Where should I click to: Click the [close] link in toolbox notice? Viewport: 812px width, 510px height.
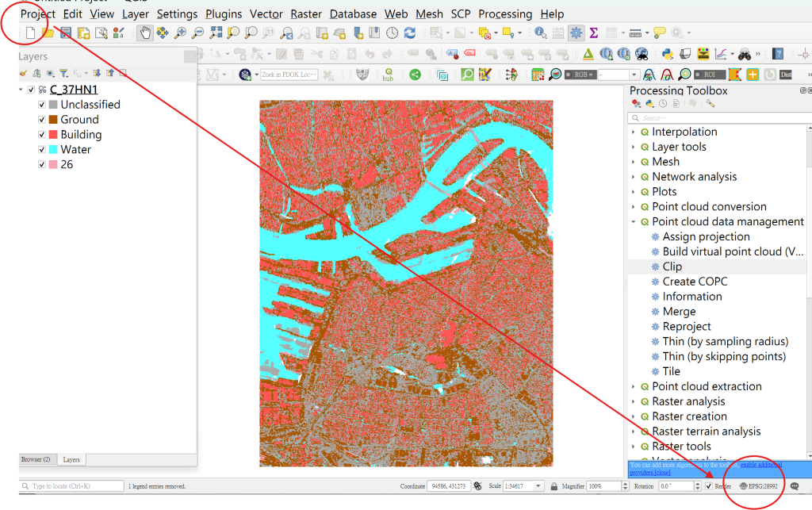click(662, 473)
